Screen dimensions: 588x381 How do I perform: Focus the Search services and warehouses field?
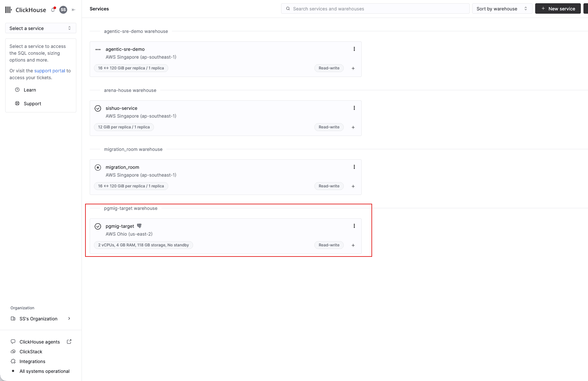tap(375, 9)
